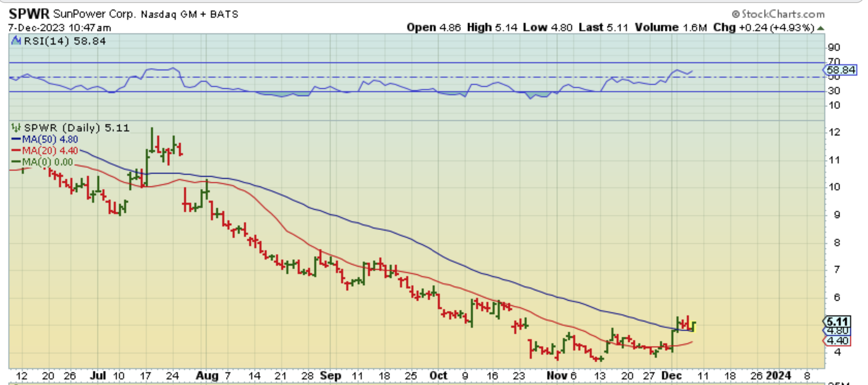This screenshot has height=385, width=868.
Task: Click the red MA(20) legend line swatch
Action: 16,151
